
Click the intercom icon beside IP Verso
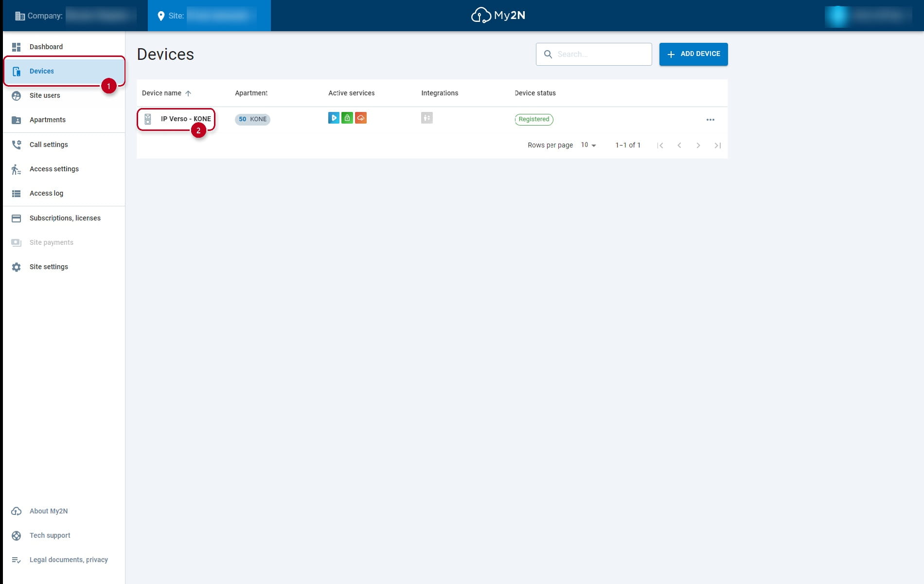click(x=148, y=119)
